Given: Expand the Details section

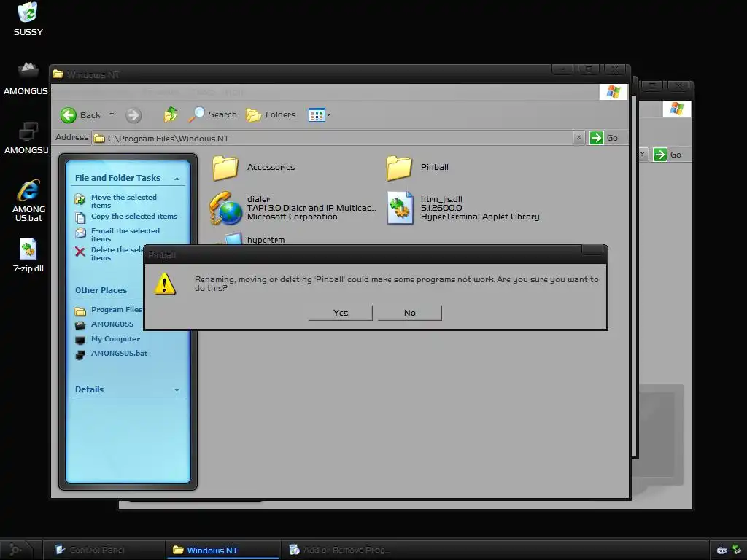Looking at the screenshot, I should (x=177, y=390).
